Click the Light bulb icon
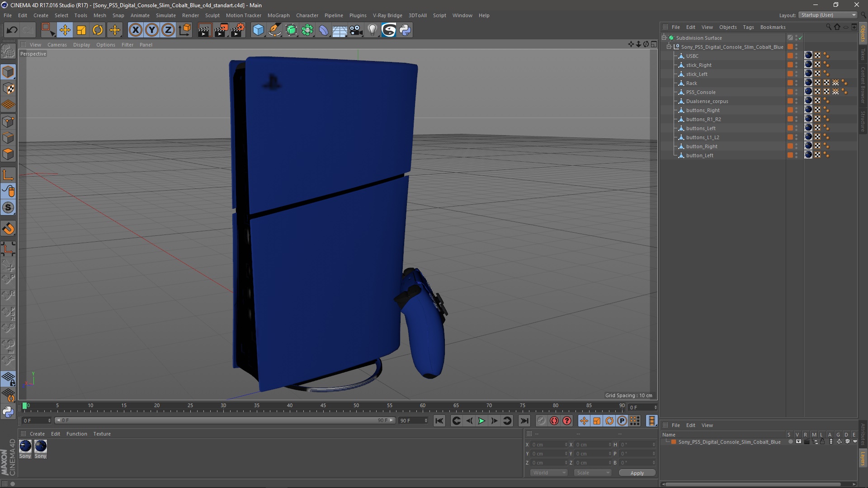 coord(373,30)
